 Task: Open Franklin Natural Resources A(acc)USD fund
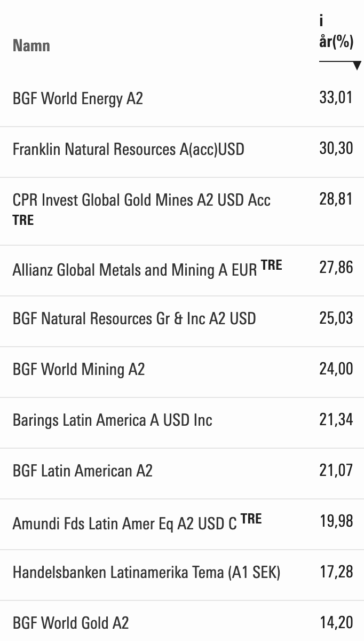tap(128, 149)
